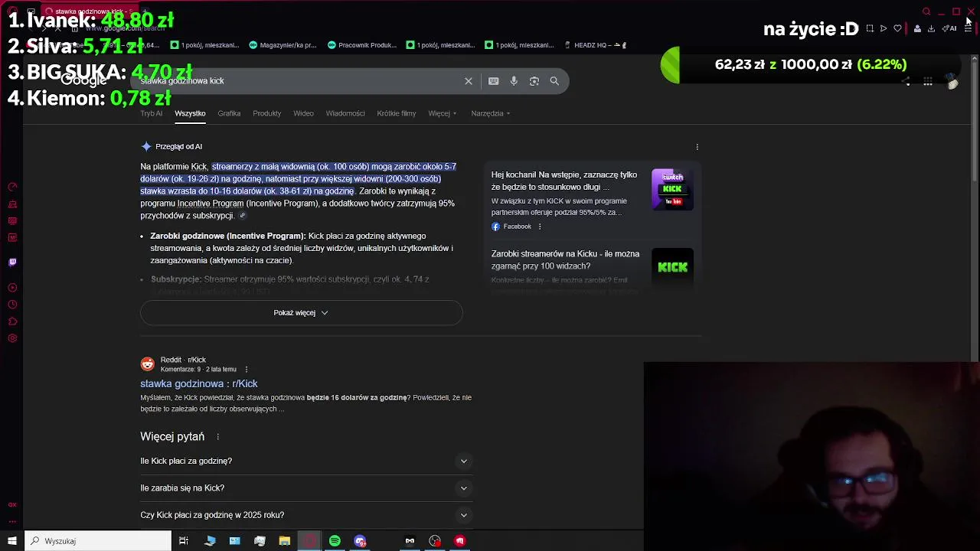Open the Windows Start menu
This screenshot has width=980, height=551.
click(12, 541)
